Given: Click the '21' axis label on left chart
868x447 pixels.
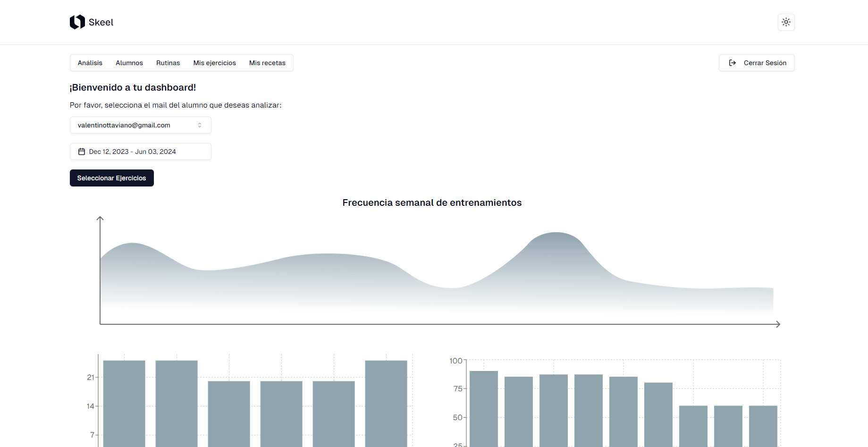Looking at the screenshot, I should tap(91, 377).
